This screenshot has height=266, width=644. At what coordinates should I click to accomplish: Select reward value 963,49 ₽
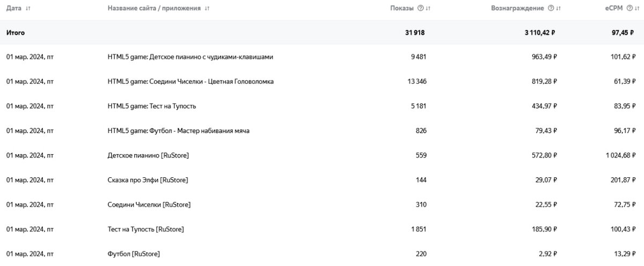[x=543, y=56]
